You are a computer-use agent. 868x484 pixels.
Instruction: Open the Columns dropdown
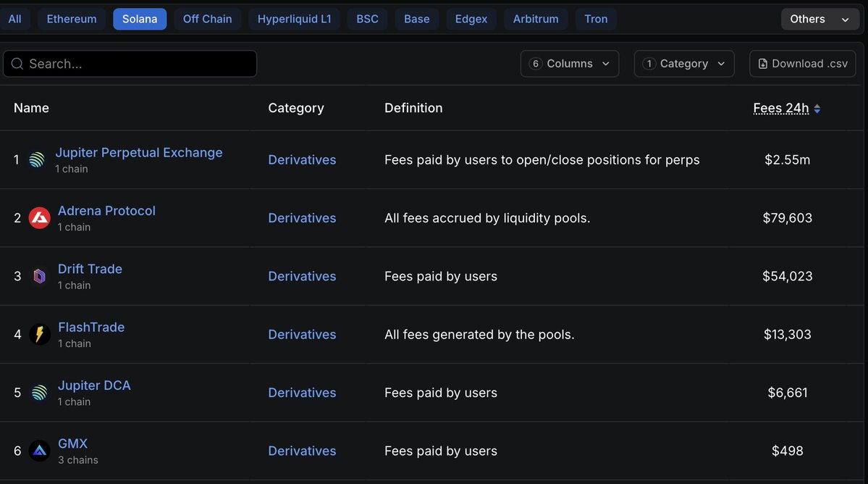tap(570, 64)
